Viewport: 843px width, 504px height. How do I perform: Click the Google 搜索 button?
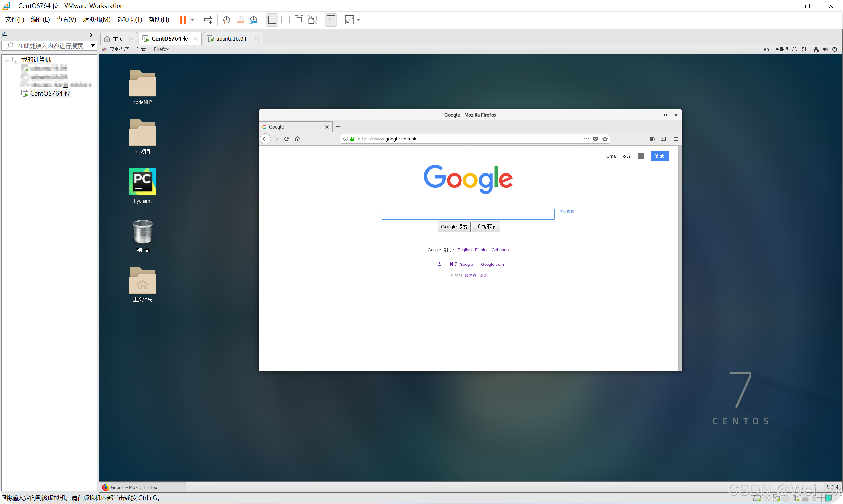[454, 227]
